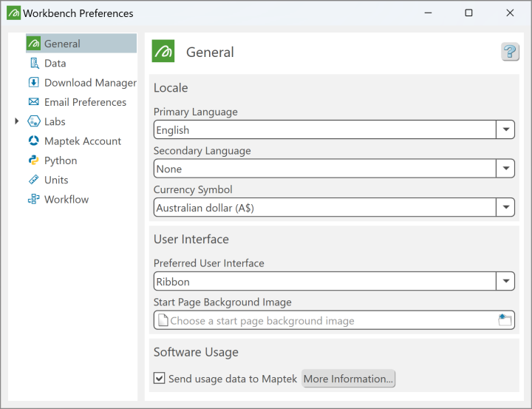The width and height of the screenshot is (532, 409).
Task: Click the Download Manager icon
Action: coord(33,83)
